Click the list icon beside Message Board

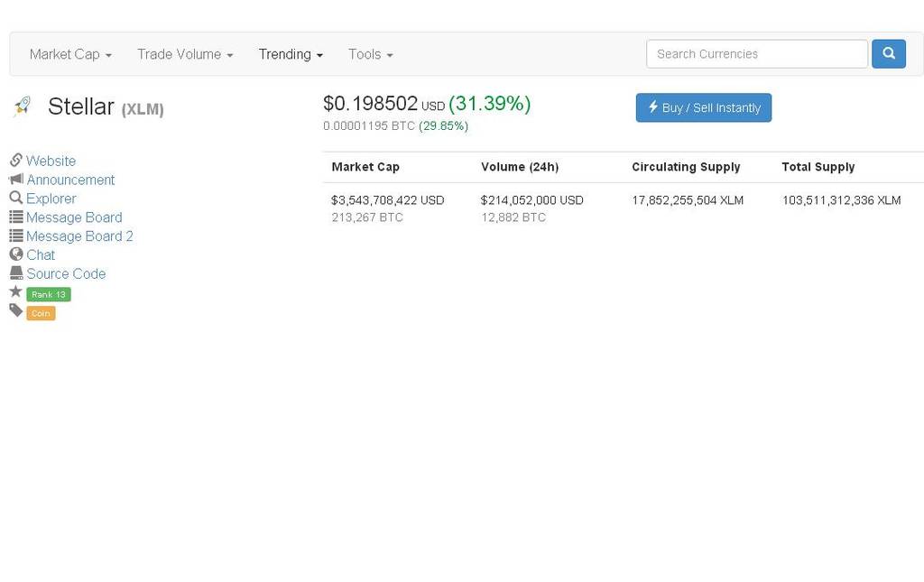(x=16, y=217)
